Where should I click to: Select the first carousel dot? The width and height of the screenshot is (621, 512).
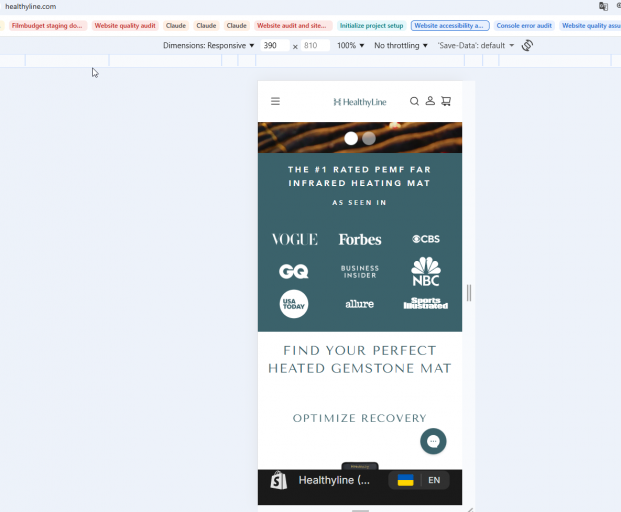point(351,138)
